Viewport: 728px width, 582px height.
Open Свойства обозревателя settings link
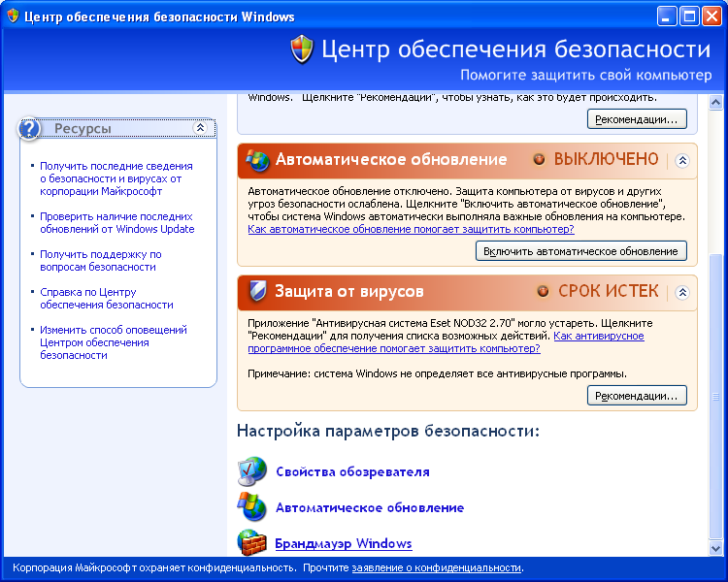352,472
